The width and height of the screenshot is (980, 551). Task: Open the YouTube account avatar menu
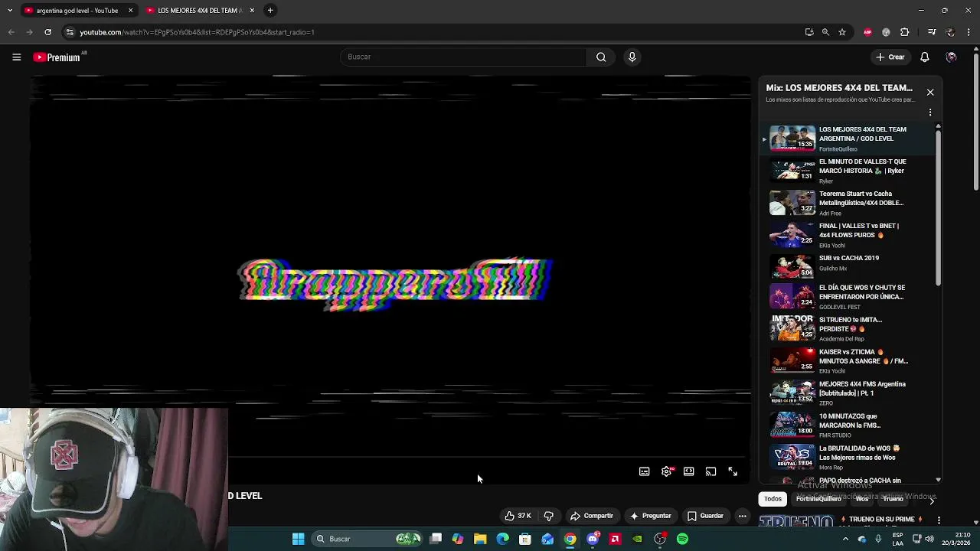pyautogui.click(x=951, y=57)
